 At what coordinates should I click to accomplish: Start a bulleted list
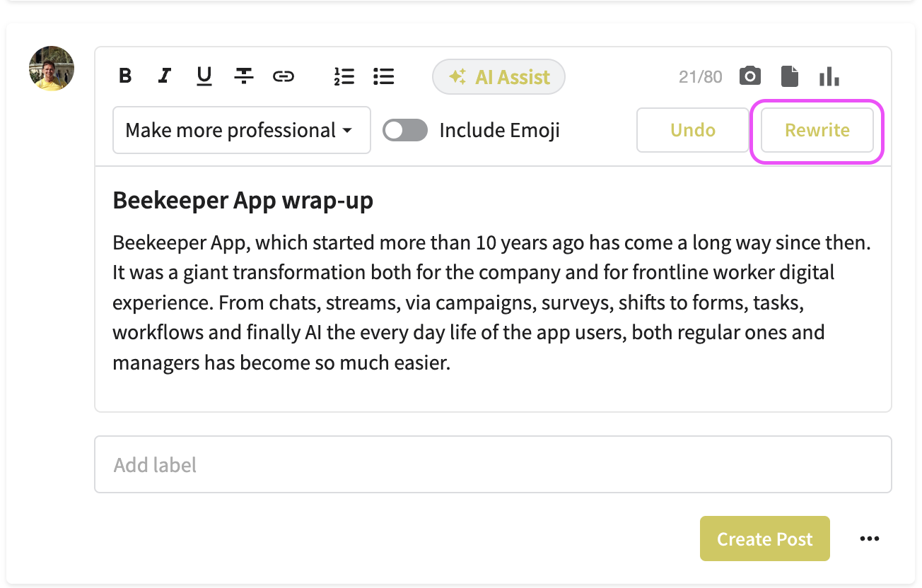pyautogui.click(x=384, y=76)
